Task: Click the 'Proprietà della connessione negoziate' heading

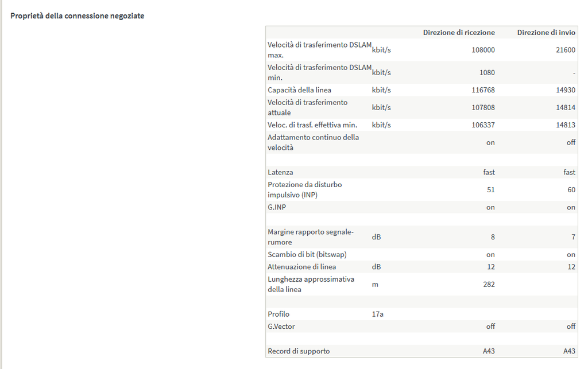Action: [77, 16]
